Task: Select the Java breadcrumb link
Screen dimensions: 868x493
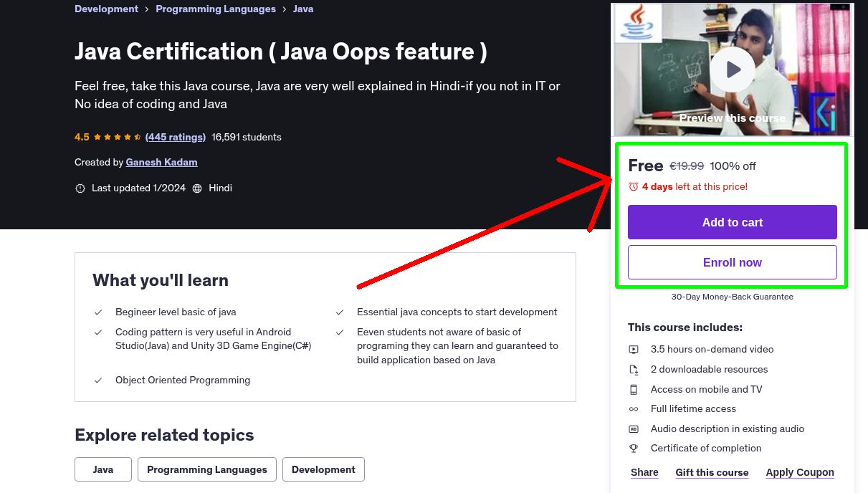Action: 302,9
